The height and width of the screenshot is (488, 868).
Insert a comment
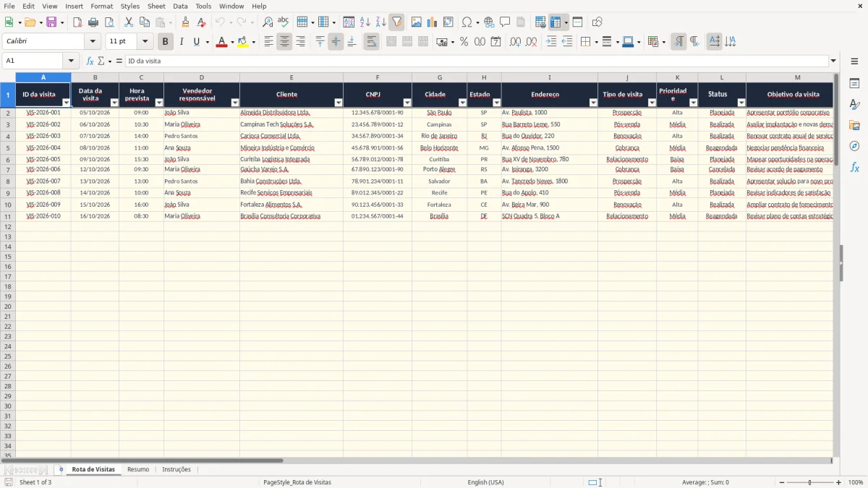(505, 22)
